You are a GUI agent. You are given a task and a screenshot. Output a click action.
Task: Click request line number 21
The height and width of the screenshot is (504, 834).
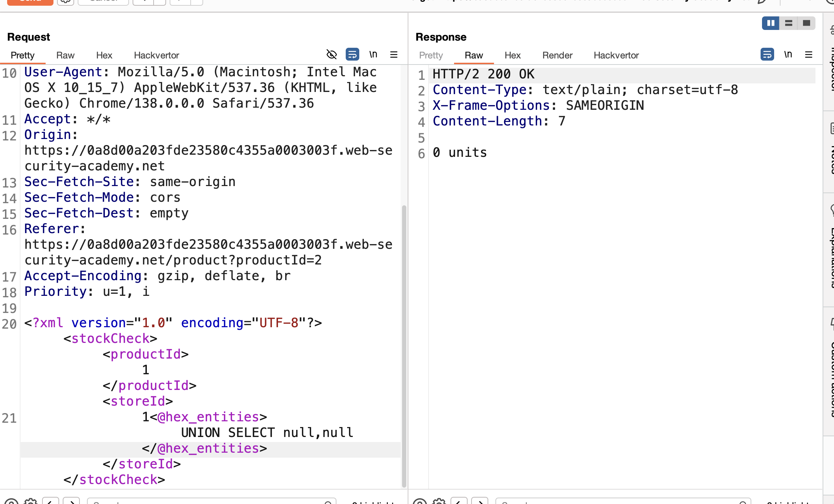coord(9,418)
